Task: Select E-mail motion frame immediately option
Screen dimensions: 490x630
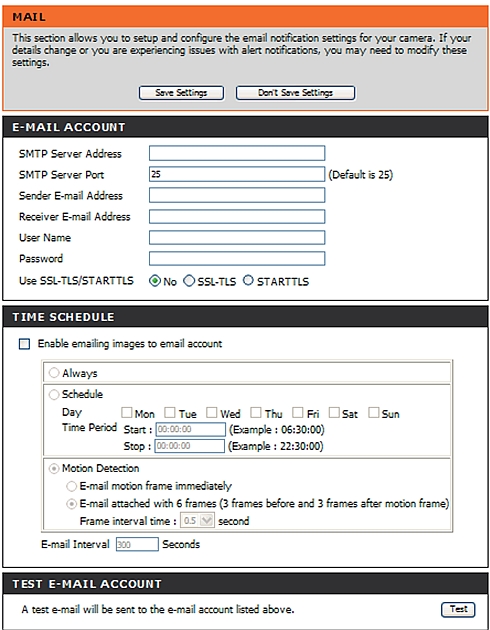Action: point(71,486)
